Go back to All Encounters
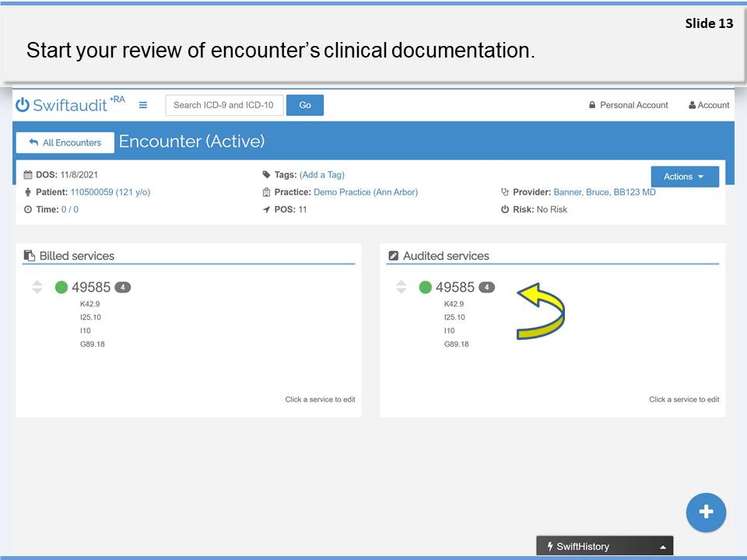 (x=65, y=142)
